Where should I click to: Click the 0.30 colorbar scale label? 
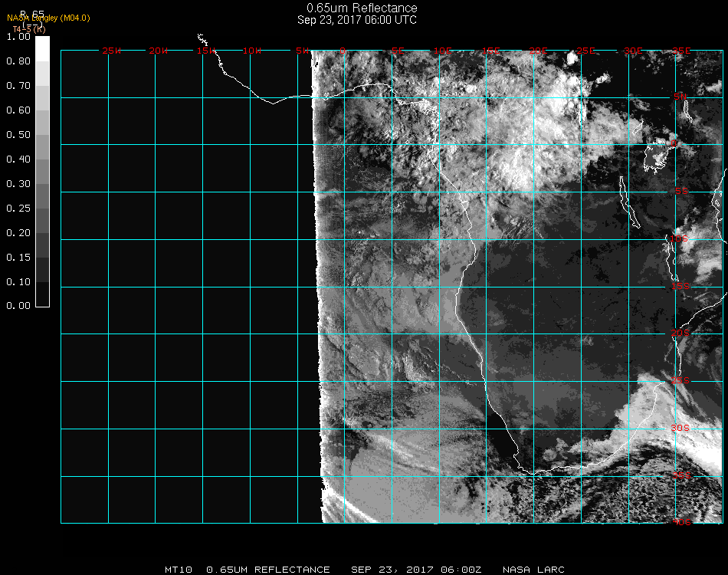tap(18, 185)
